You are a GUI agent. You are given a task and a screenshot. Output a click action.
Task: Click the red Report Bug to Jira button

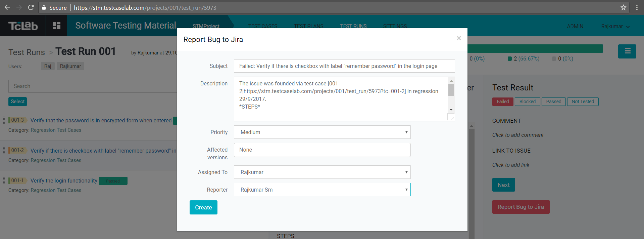point(521,207)
